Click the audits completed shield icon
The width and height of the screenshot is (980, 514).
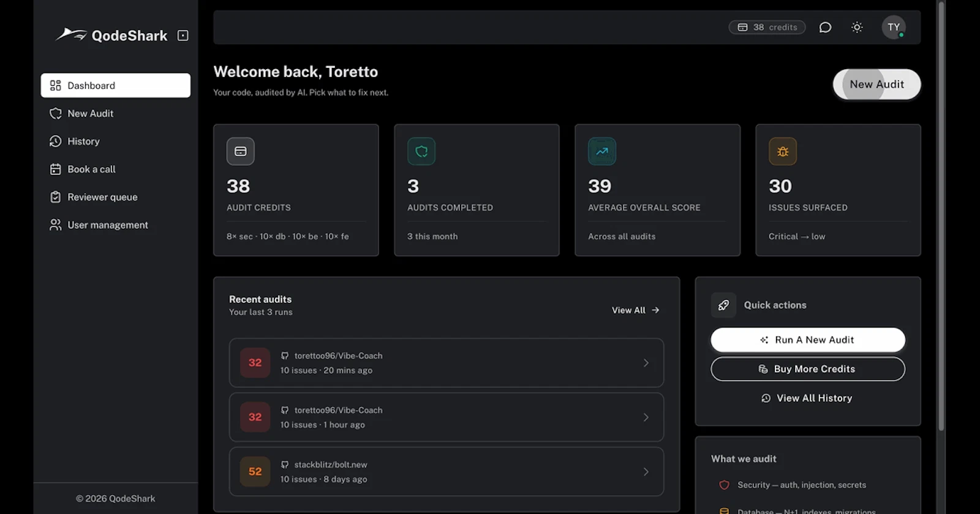(x=421, y=151)
